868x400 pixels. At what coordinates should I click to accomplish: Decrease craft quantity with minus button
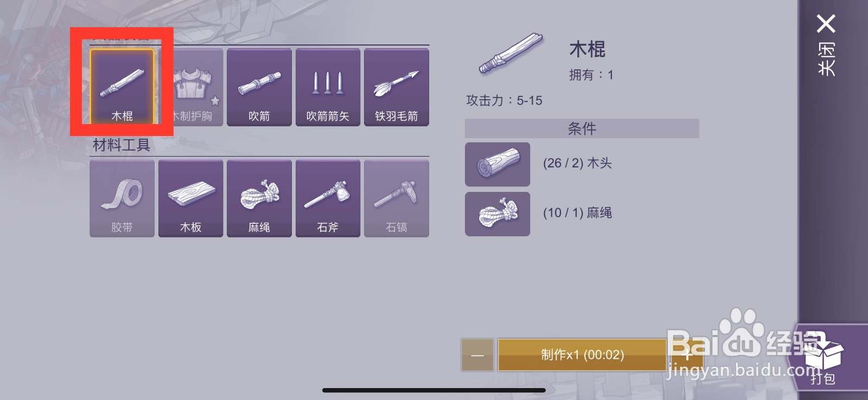[477, 355]
